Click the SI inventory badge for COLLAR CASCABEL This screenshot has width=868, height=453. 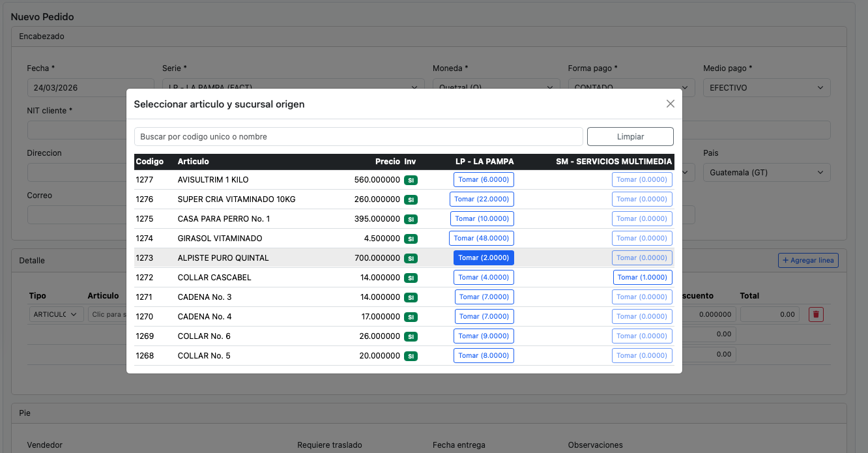[411, 278]
